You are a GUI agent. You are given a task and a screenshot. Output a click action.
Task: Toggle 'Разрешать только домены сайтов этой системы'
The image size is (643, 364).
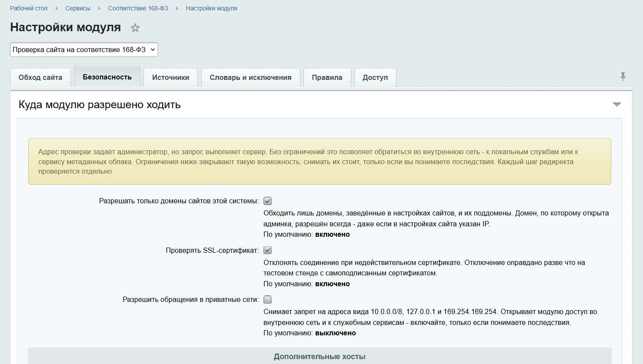tap(268, 201)
